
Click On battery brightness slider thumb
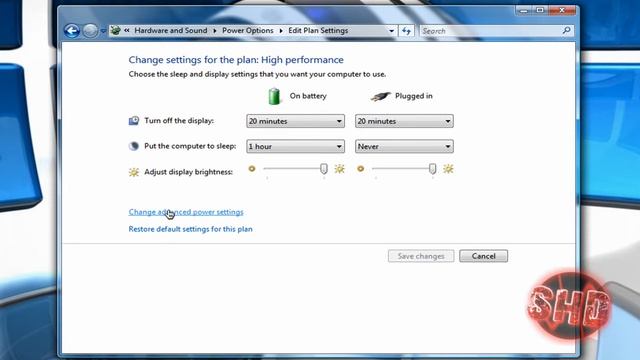[324, 169]
